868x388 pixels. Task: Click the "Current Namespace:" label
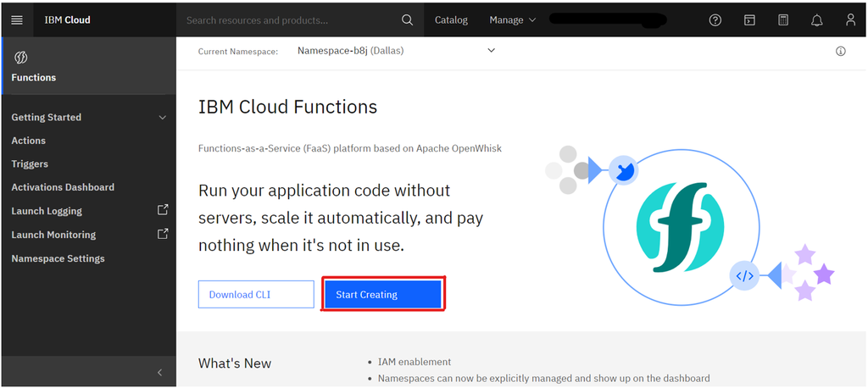[x=238, y=52]
